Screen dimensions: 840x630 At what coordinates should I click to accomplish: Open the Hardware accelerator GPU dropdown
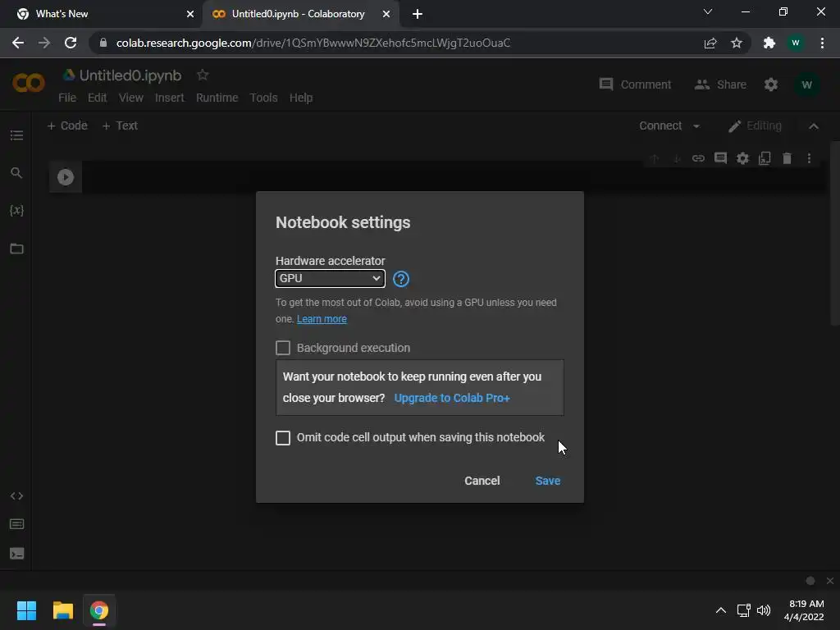point(330,278)
